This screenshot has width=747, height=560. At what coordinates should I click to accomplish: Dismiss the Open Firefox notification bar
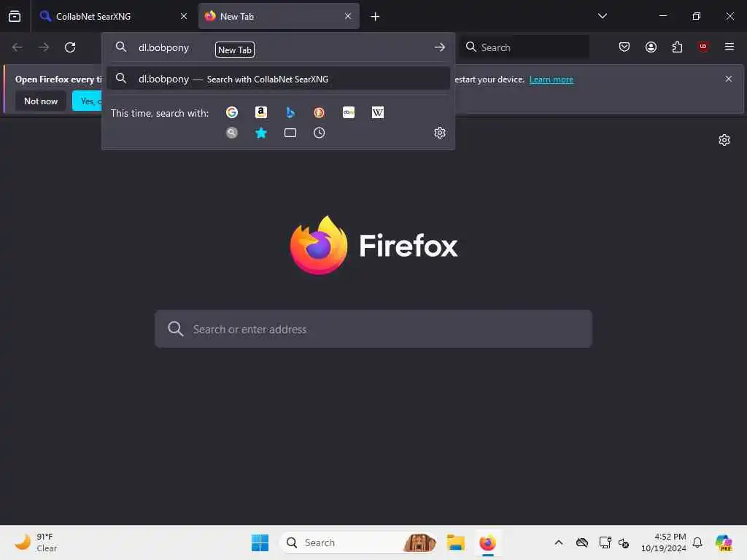click(729, 79)
